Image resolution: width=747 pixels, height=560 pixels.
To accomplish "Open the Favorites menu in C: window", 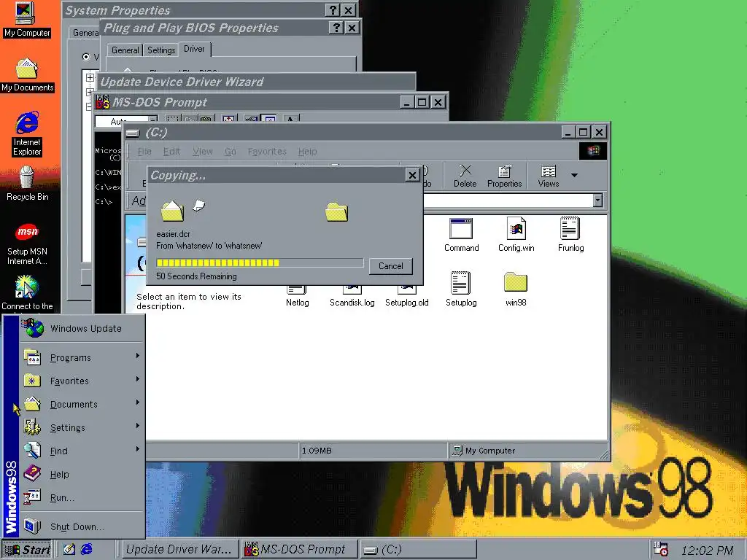I will coord(267,152).
